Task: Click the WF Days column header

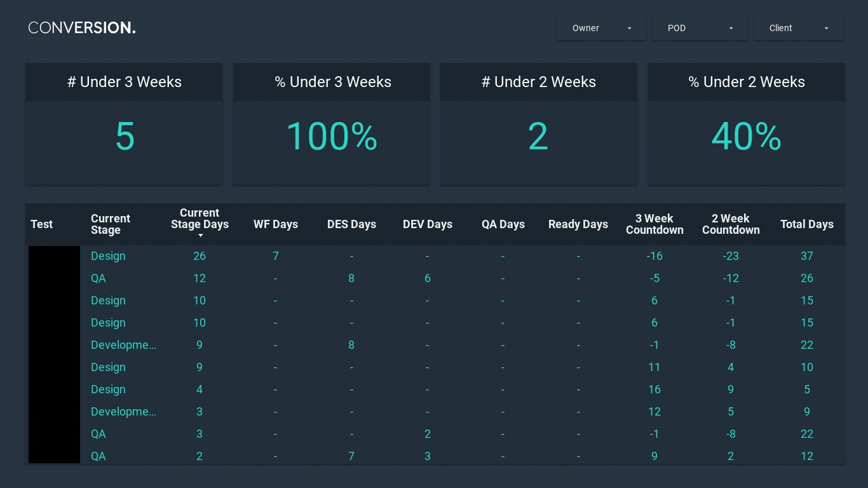Action: click(276, 224)
